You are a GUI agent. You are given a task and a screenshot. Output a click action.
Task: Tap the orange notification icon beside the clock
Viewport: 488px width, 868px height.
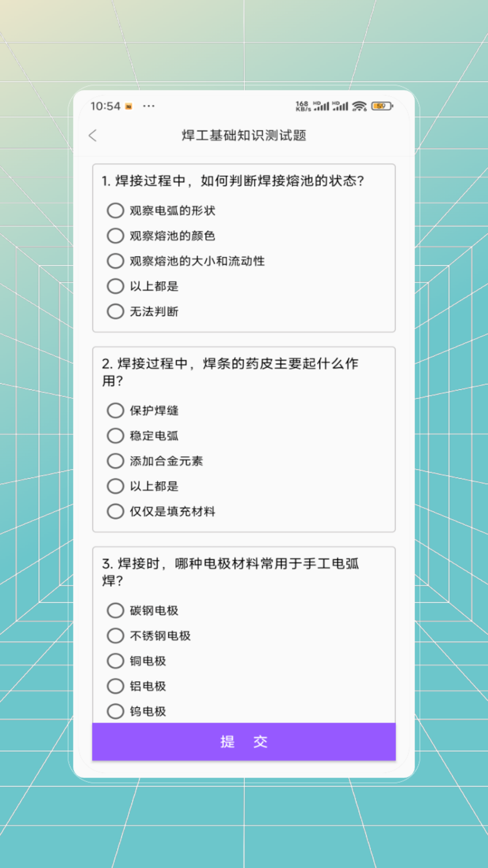128,106
